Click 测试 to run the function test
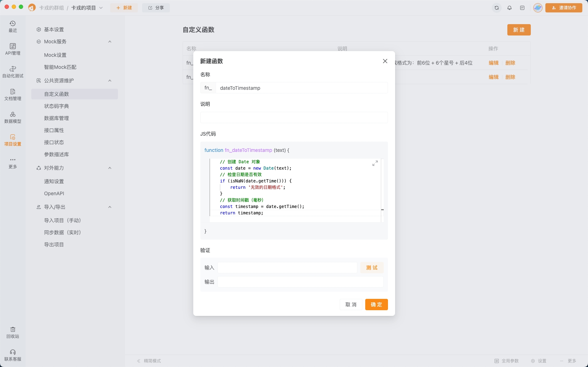Viewport: 588px width, 367px height. 372,268
